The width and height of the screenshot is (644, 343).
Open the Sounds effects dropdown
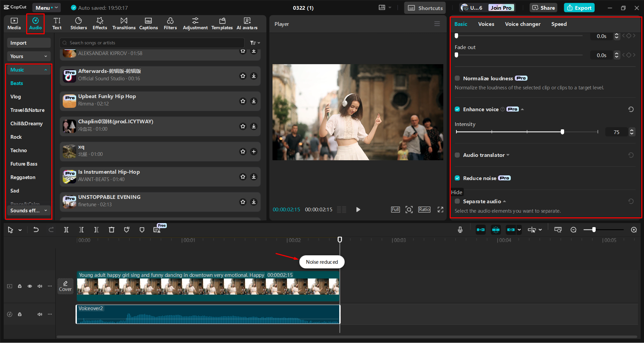pyautogui.click(x=46, y=211)
